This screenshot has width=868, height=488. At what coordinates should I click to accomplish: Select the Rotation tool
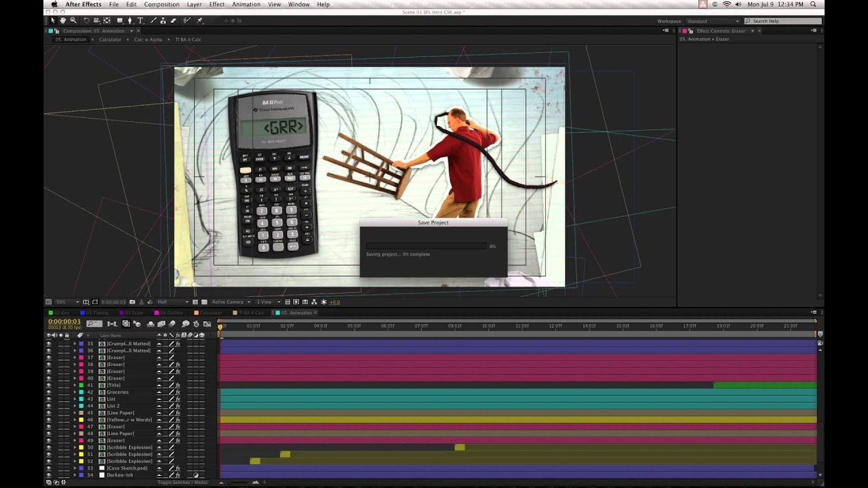(86, 21)
